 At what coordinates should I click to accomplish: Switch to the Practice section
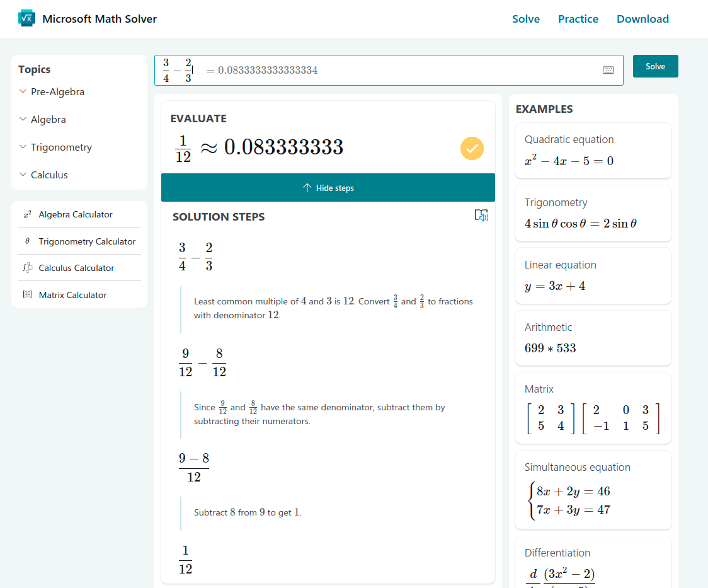(x=578, y=19)
